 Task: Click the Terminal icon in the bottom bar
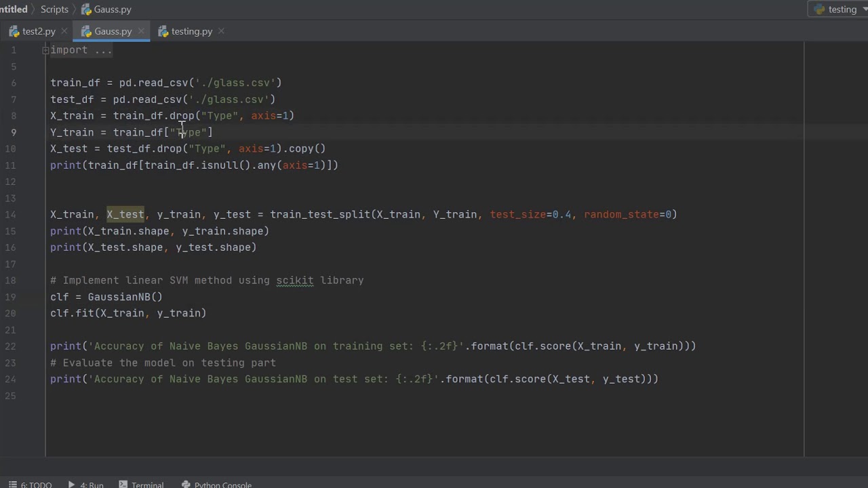[x=123, y=485]
